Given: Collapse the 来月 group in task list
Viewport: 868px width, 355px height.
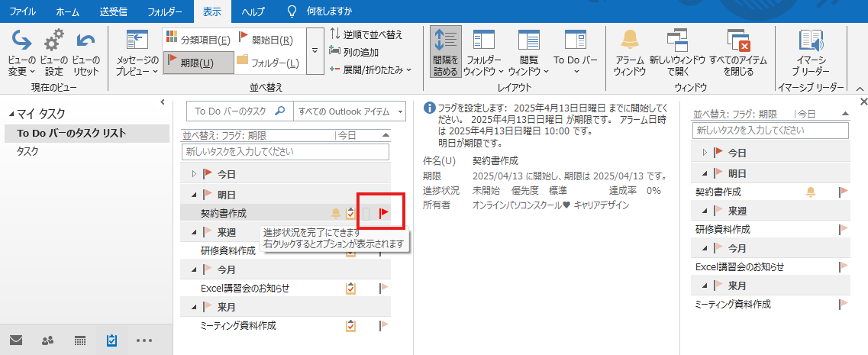Looking at the screenshot, I should [x=194, y=306].
